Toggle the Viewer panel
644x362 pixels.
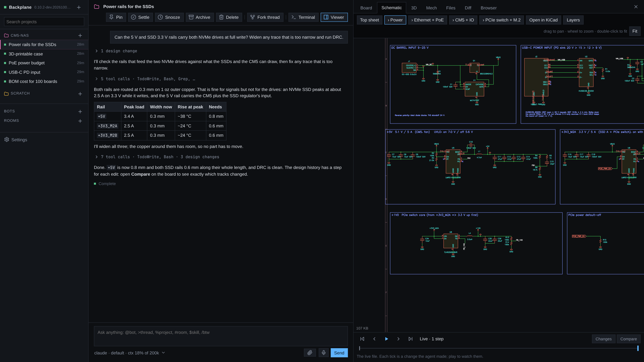point(334,17)
